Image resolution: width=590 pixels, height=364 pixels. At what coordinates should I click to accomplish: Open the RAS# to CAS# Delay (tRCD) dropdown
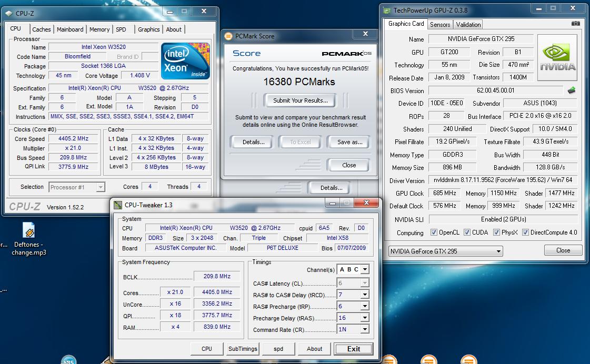353,295
